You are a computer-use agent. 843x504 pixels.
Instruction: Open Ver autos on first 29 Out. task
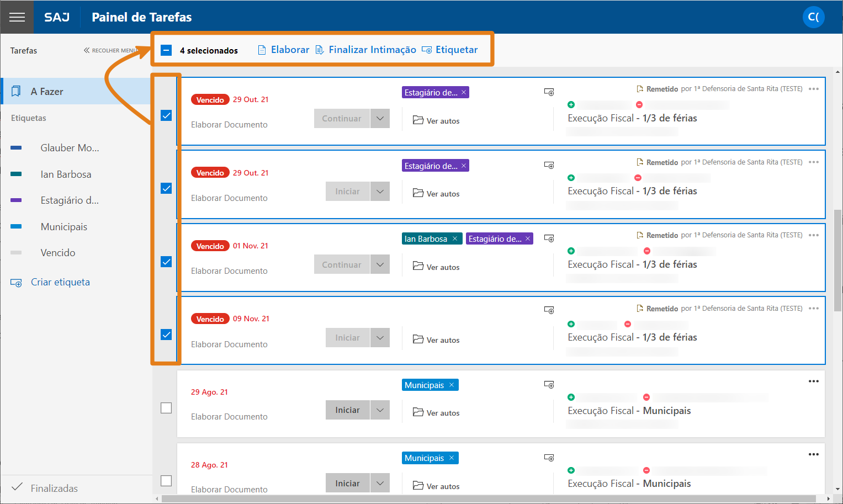pyautogui.click(x=436, y=120)
